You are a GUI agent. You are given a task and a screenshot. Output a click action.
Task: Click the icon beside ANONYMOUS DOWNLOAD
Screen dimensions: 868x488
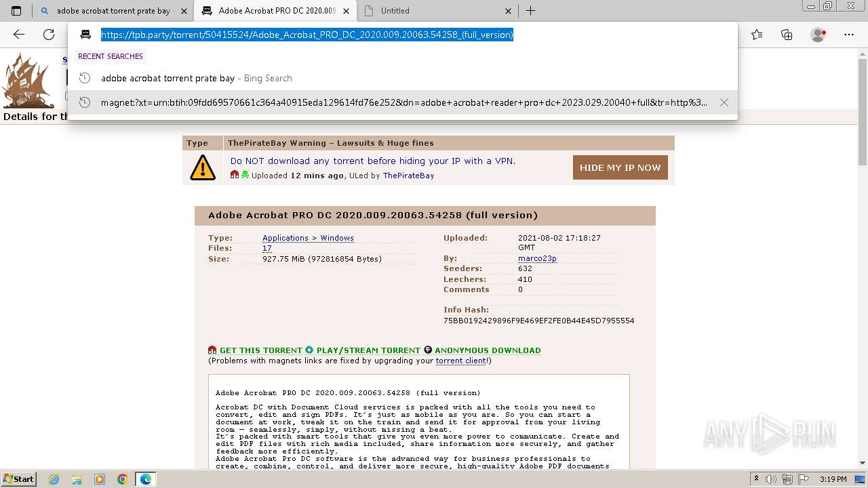pyautogui.click(x=428, y=350)
